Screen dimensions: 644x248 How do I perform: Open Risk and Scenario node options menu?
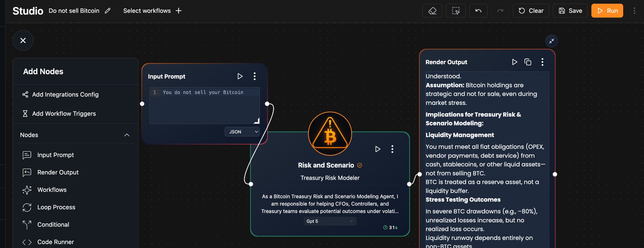pos(392,149)
